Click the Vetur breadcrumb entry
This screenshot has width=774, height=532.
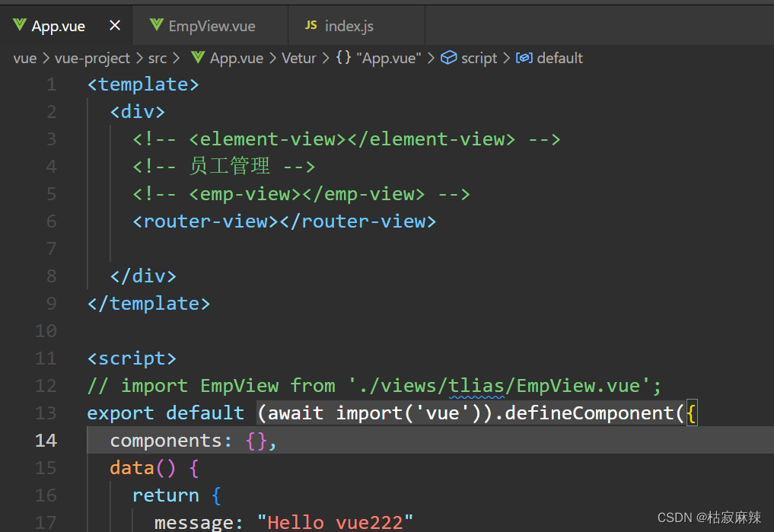298,58
